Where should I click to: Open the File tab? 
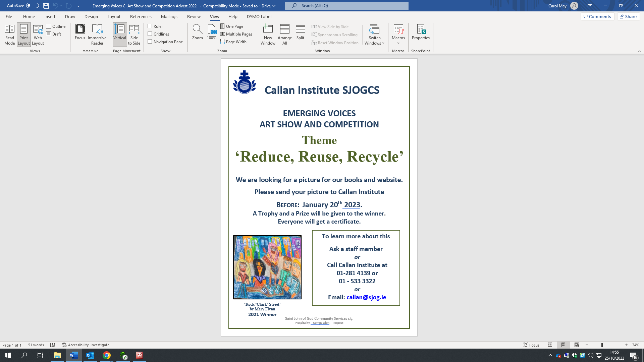click(x=9, y=16)
